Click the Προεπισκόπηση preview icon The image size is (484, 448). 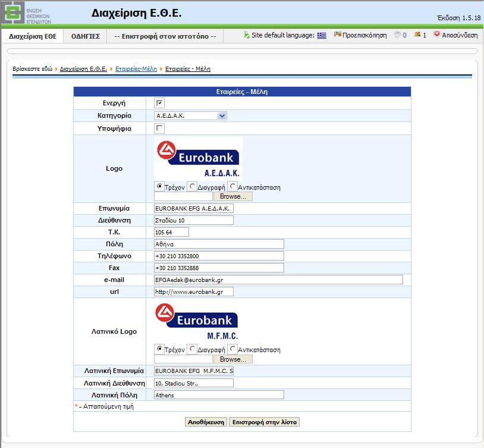tap(337, 35)
